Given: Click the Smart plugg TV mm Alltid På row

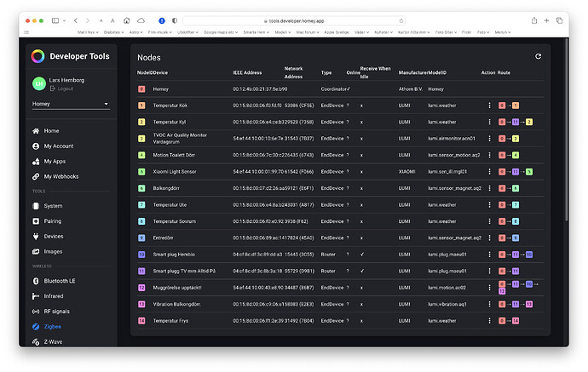Looking at the screenshot, I should click(x=341, y=271).
